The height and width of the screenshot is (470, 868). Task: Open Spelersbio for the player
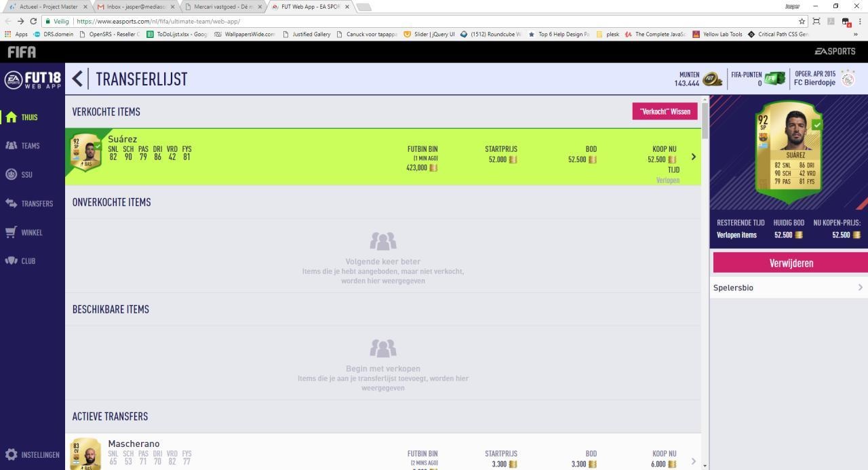(789, 288)
